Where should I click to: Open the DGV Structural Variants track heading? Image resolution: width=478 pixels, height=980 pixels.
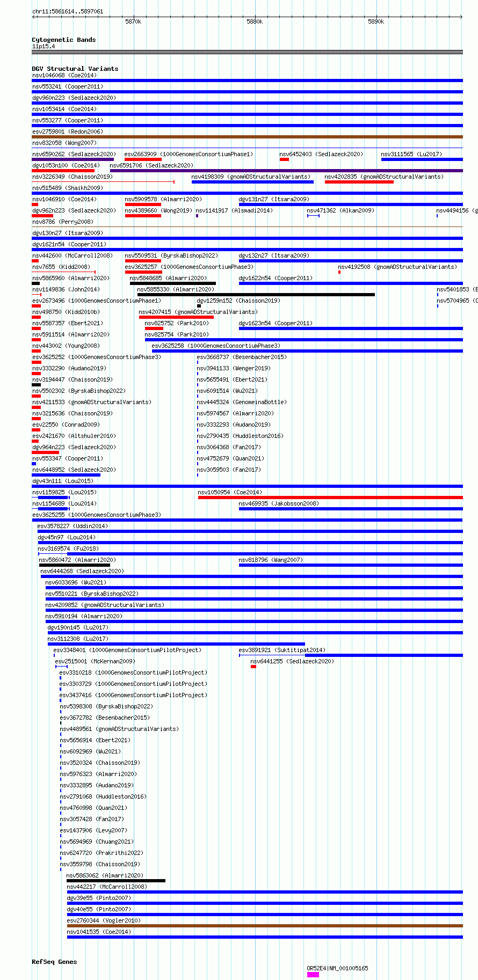(75, 69)
